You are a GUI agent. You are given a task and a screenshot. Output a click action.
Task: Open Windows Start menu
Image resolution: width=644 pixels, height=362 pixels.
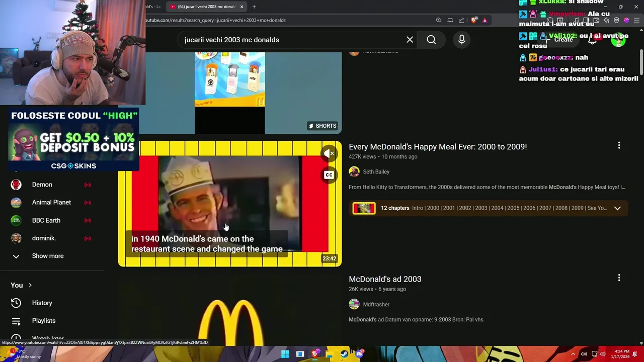pos(285,354)
